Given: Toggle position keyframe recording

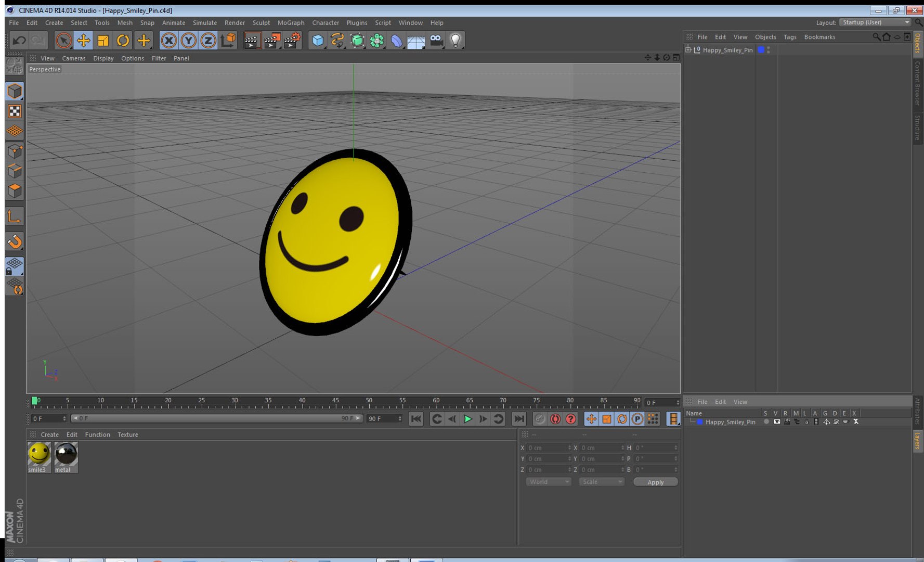Looking at the screenshot, I should coord(591,419).
